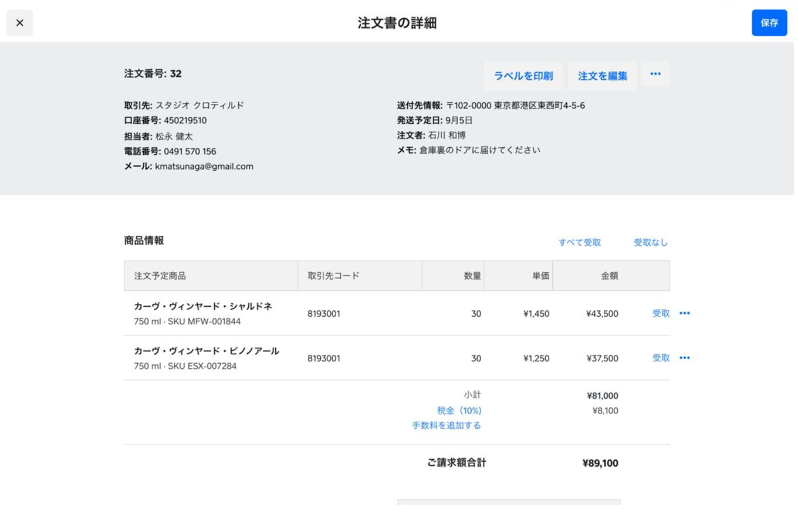Click すべて受取 link

pyautogui.click(x=580, y=242)
